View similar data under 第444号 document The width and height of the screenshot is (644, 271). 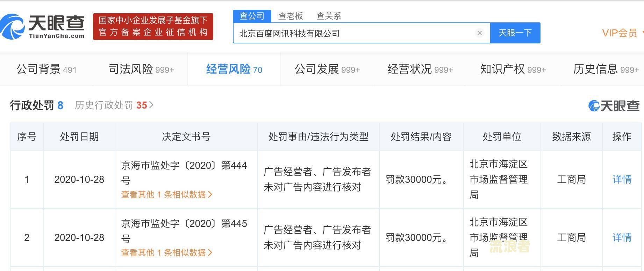point(167,195)
